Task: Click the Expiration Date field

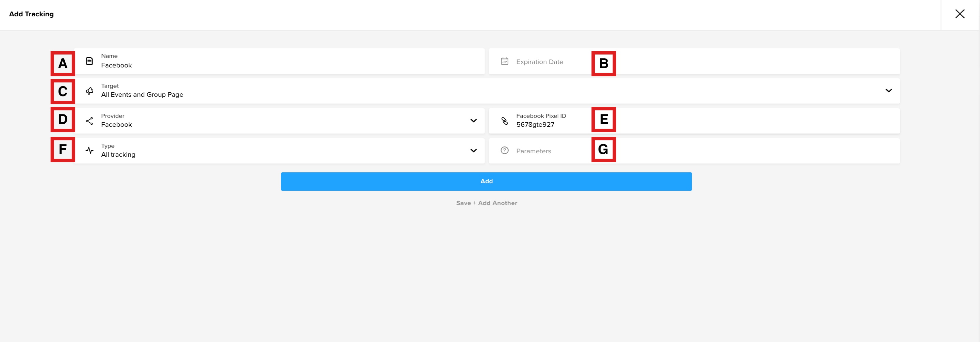Action: [x=694, y=61]
